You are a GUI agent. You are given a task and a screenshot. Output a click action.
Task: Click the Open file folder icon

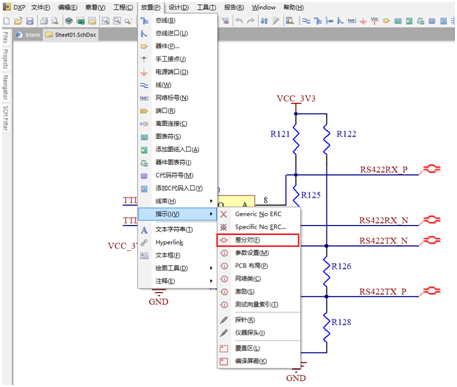[18, 21]
